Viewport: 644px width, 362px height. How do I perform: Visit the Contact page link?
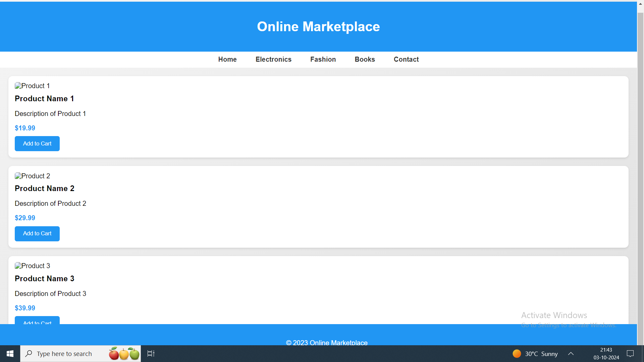pos(406,59)
